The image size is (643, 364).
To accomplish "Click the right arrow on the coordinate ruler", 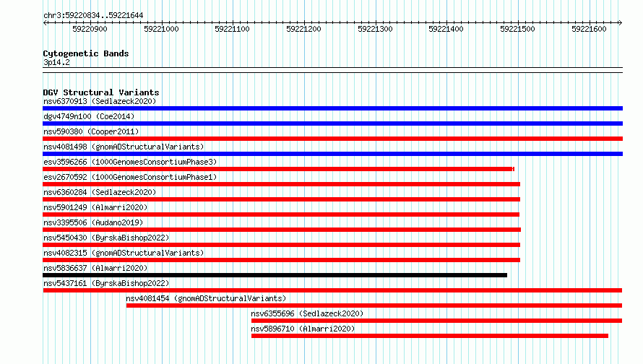I will tap(620, 23).
